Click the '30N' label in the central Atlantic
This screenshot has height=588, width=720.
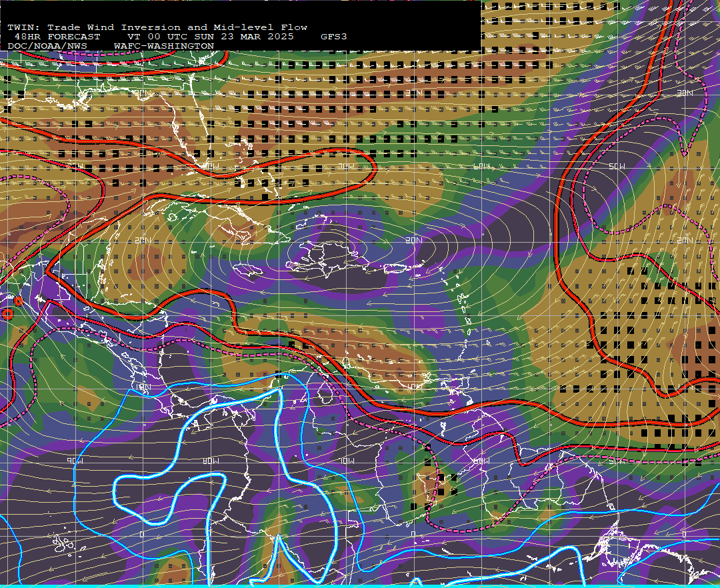pyautogui.click(x=414, y=93)
